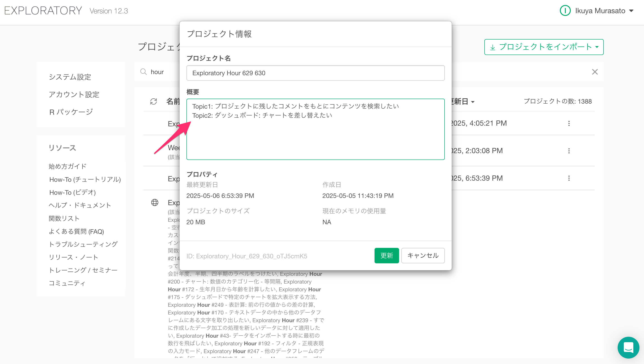
Task: Open the more menu for the 4:05:21 PM row
Action: point(569,123)
